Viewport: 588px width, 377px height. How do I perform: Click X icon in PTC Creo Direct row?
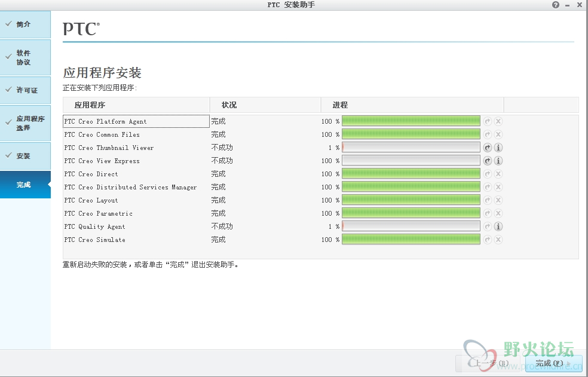(x=498, y=174)
